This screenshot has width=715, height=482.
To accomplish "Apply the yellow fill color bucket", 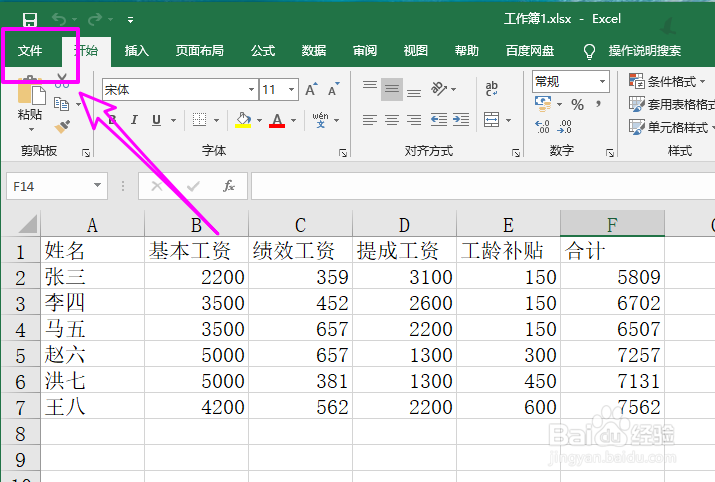I will (x=243, y=120).
